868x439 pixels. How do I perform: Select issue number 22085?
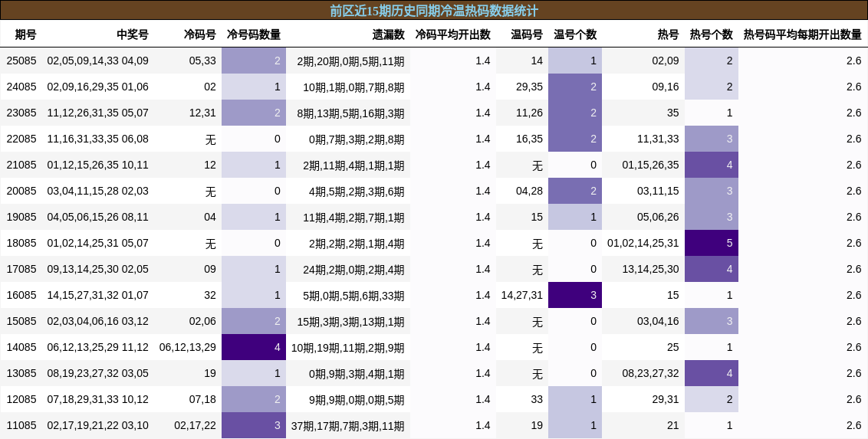[x=21, y=139]
